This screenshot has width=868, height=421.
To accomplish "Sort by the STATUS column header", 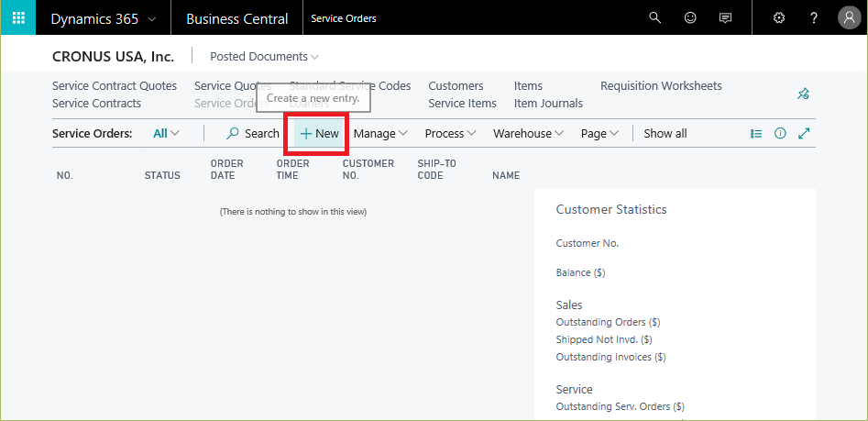I will [x=162, y=175].
